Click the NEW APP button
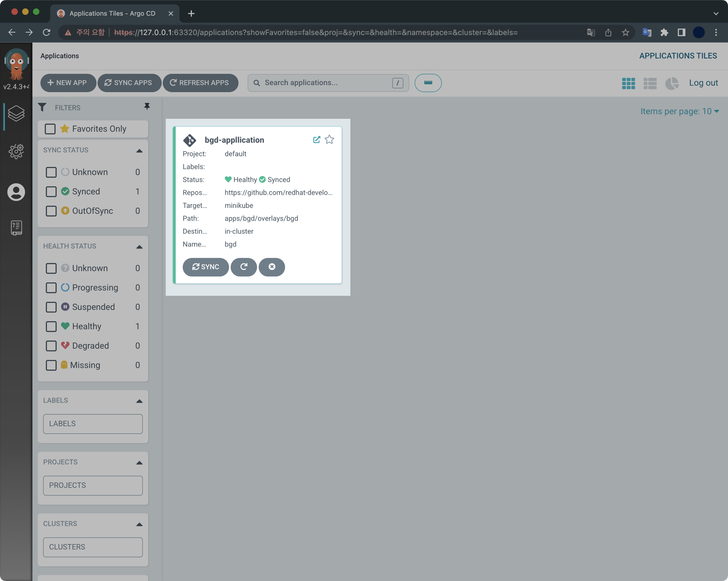Viewport: 728px width, 581px height. coord(68,83)
